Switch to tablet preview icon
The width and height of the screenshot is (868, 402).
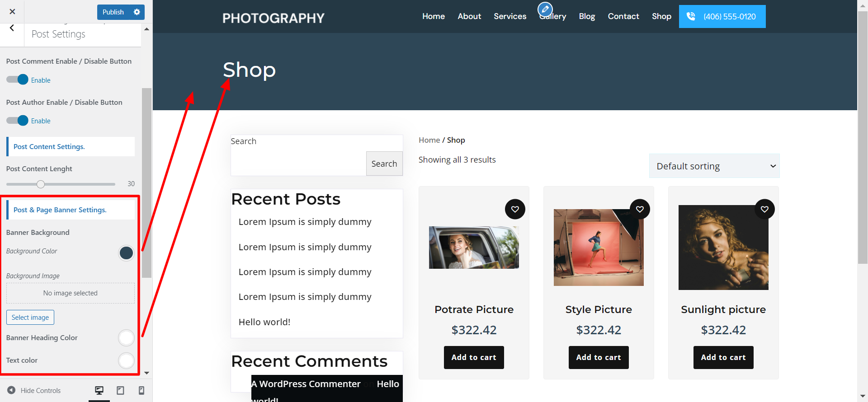[x=120, y=390]
